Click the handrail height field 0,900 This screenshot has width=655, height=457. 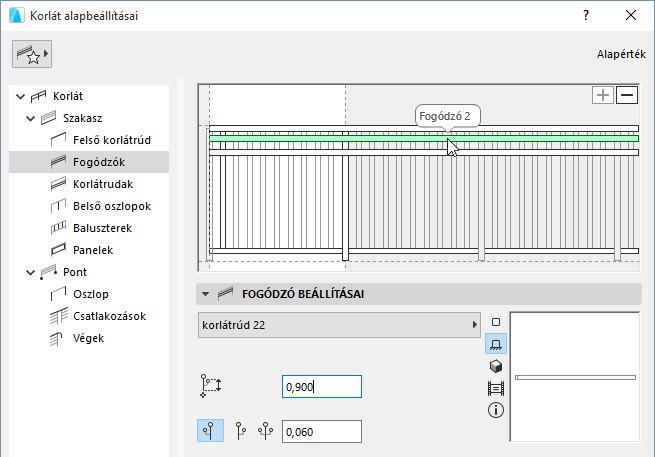322,387
